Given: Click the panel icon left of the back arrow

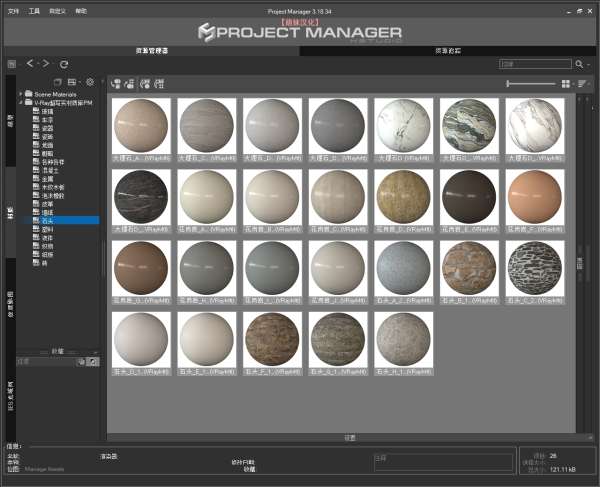Looking at the screenshot, I should (12, 64).
